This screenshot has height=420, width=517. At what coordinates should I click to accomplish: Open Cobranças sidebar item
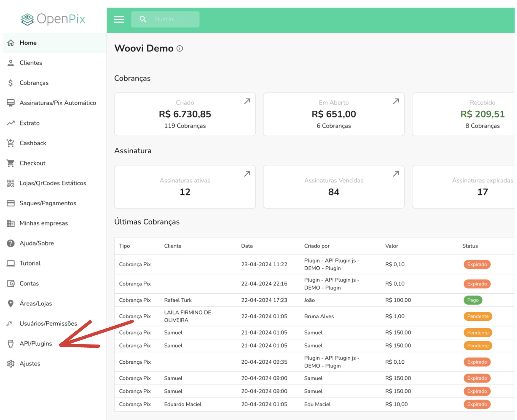(34, 83)
